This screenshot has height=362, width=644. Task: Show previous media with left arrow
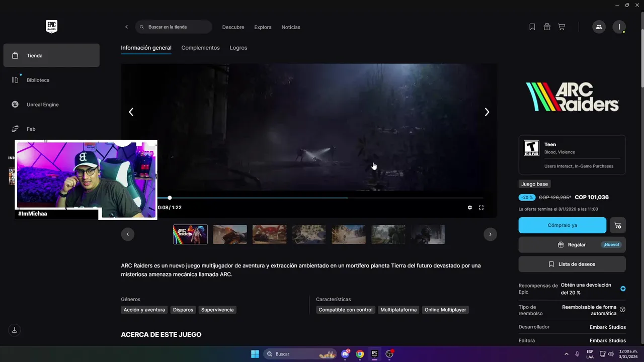click(x=131, y=112)
